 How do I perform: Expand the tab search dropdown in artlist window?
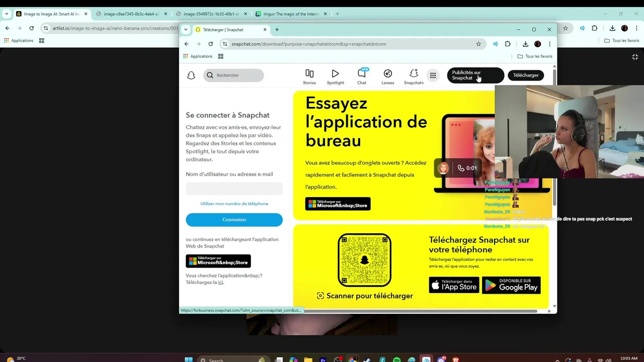pos(7,14)
